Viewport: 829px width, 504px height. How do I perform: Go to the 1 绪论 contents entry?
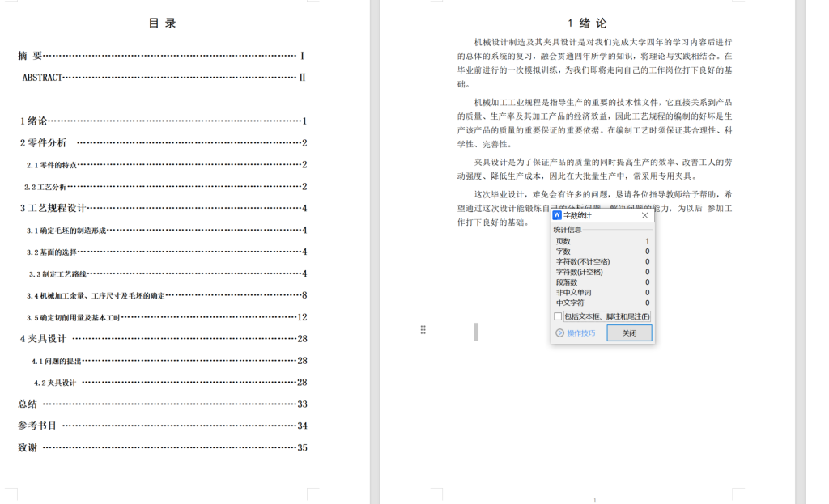33,121
